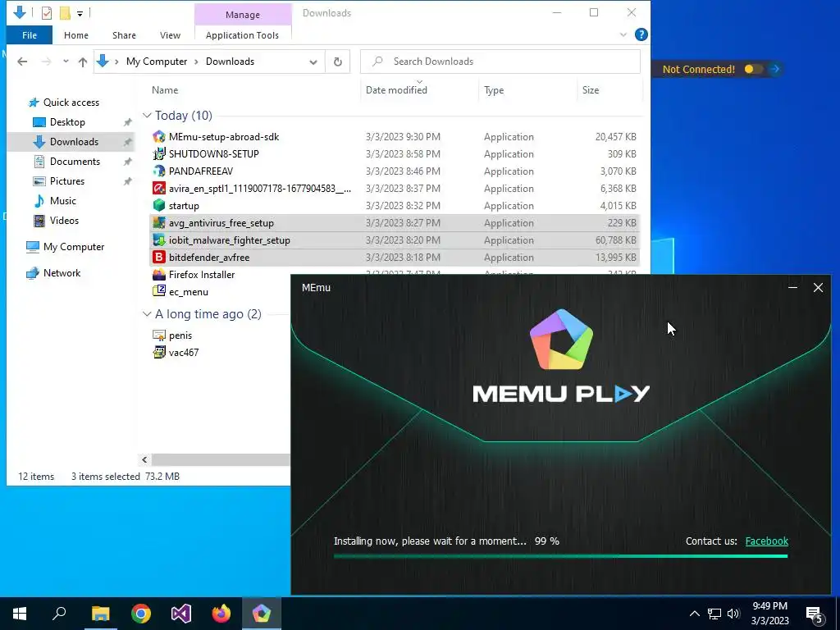Viewport: 840px width, 630px height.
Task: Switch to the Share ribbon tab
Action: [124, 35]
